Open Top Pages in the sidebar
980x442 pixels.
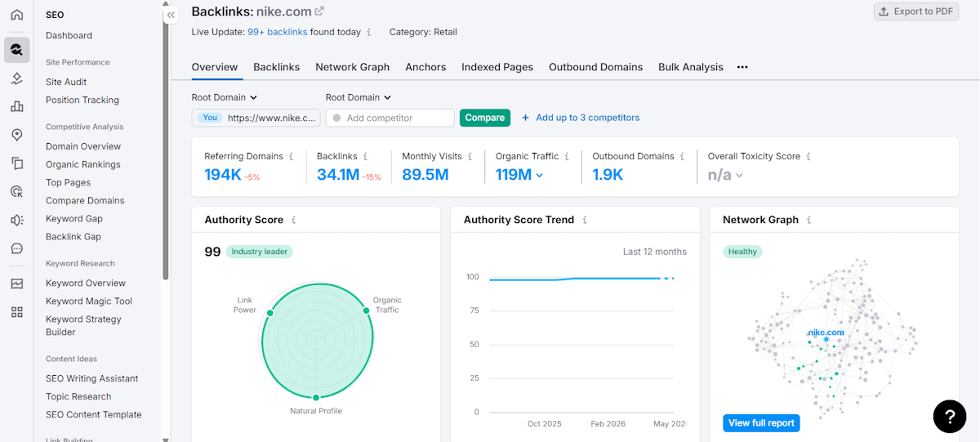pyautogui.click(x=68, y=182)
